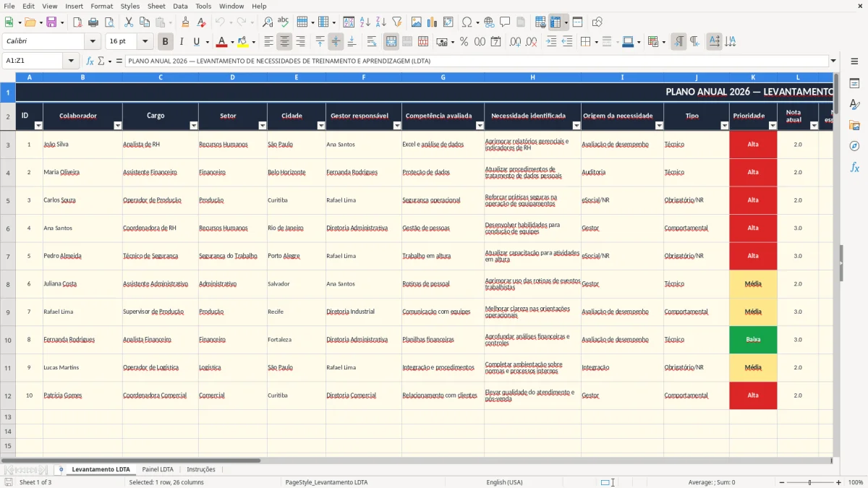Screen dimensions: 868x488
Task: Toggle Center Vertically alignment
Action: [336, 42]
